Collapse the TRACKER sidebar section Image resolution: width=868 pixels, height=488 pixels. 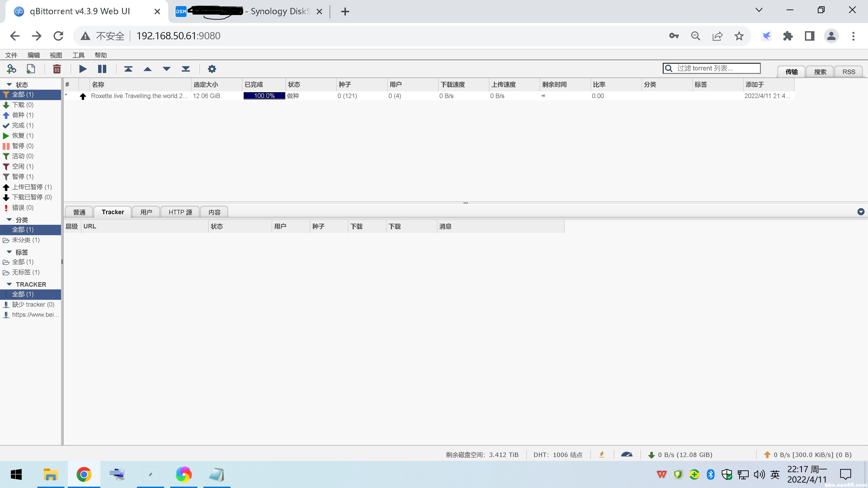point(9,284)
